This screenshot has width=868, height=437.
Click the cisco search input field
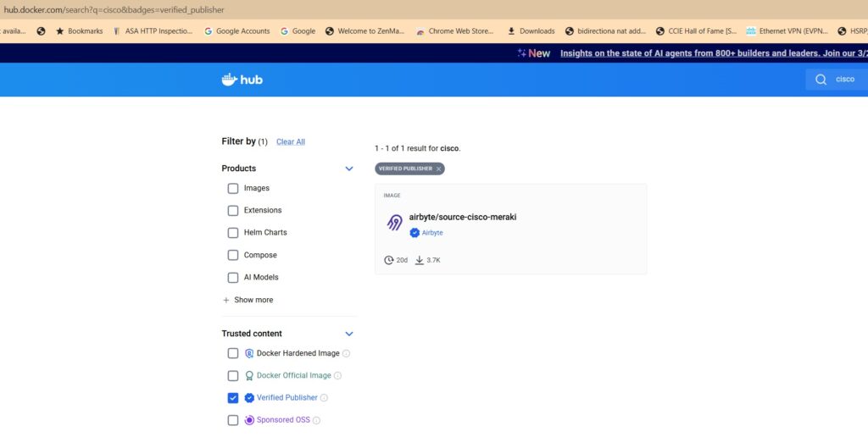coord(844,80)
